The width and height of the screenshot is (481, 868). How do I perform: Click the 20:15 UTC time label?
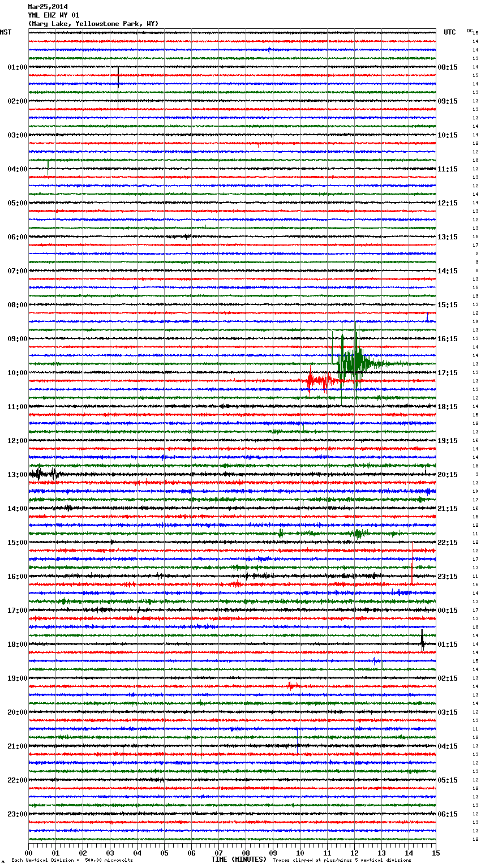click(448, 475)
